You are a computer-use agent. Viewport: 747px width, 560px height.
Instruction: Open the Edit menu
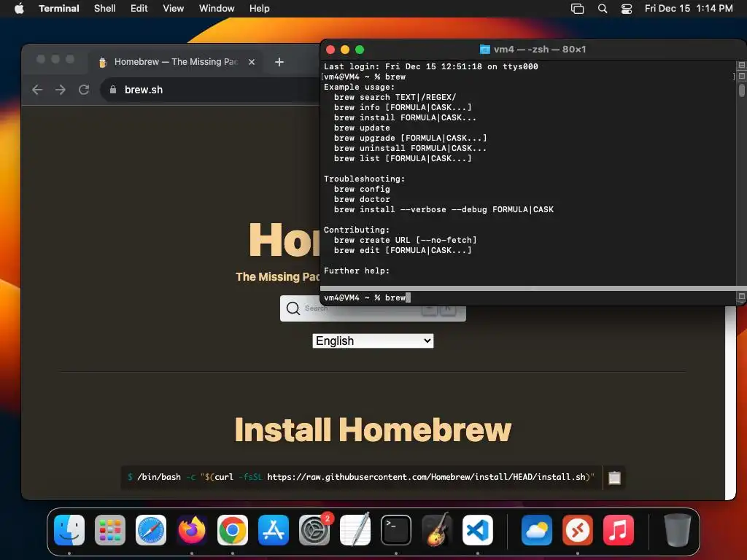pos(139,9)
